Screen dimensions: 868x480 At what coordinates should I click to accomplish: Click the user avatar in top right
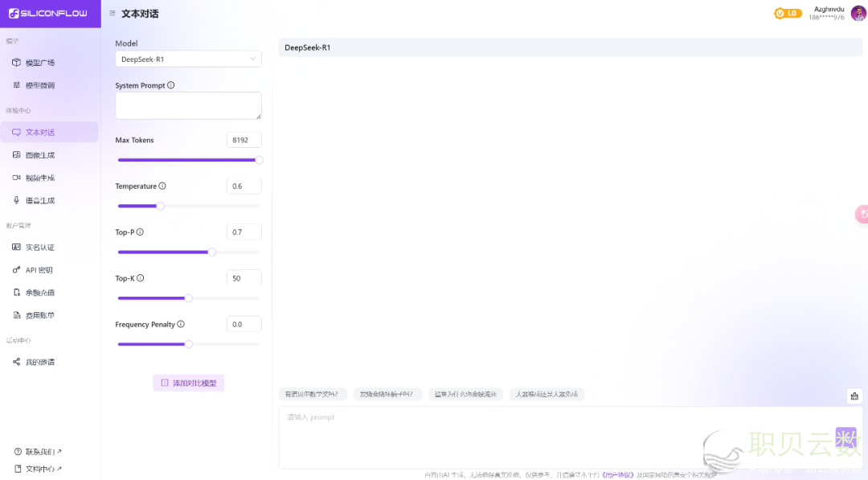[858, 13]
